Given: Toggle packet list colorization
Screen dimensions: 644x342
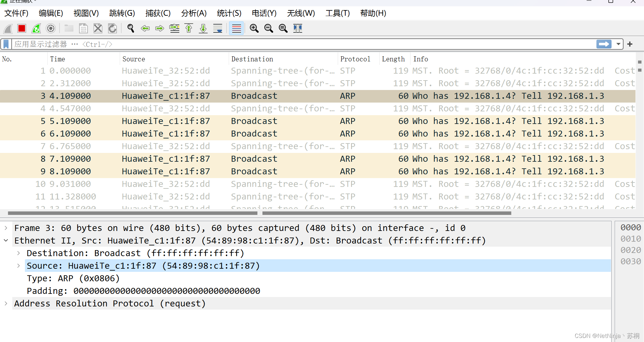Looking at the screenshot, I should tap(236, 29).
